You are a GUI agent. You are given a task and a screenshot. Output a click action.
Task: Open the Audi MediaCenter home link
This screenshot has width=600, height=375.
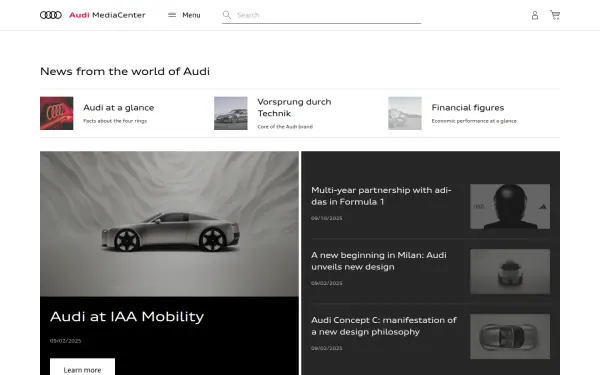(107, 15)
